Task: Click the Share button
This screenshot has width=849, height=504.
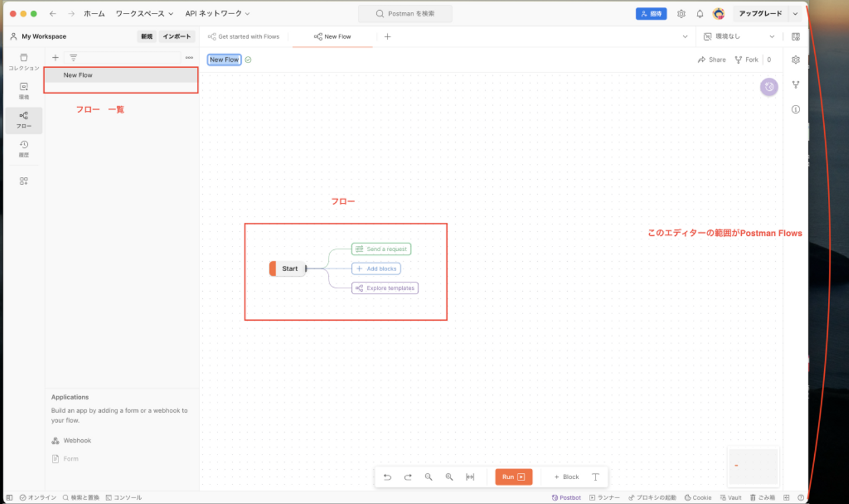Action: [x=712, y=60]
